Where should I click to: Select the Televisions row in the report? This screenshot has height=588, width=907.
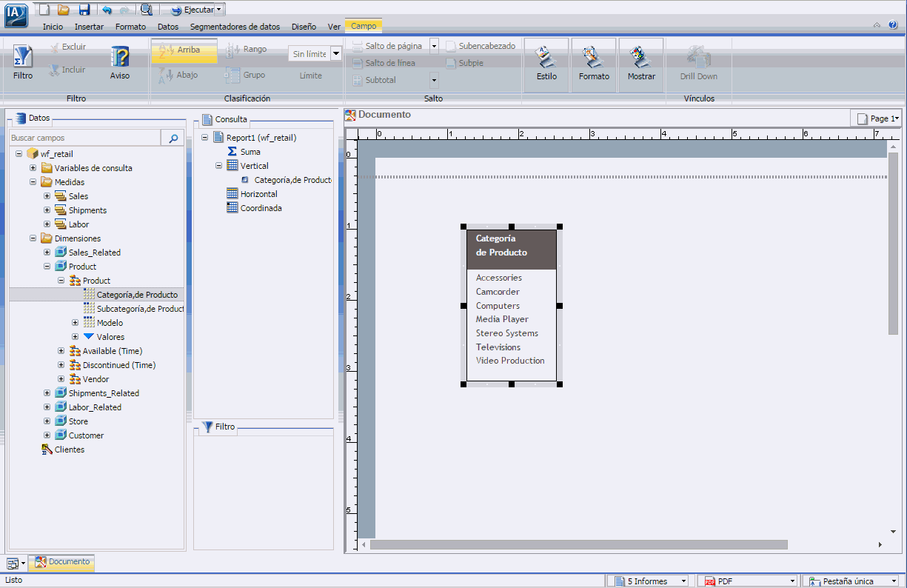click(x=498, y=347)
